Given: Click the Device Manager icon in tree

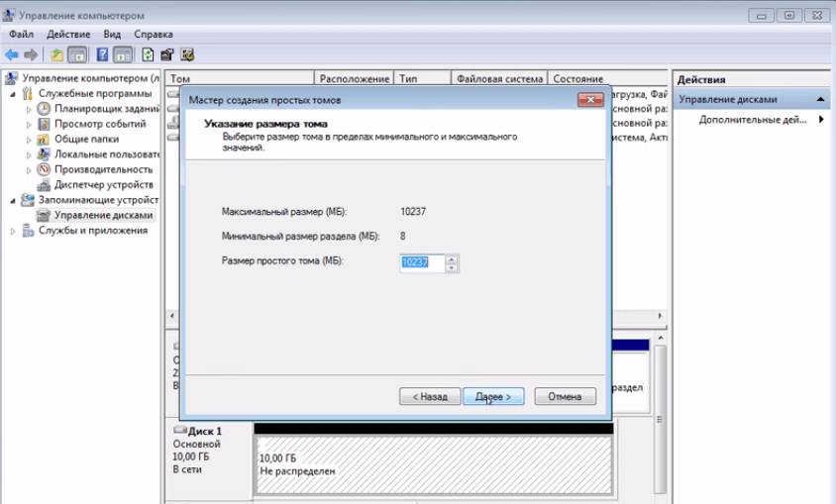Looking at the screenshot, I should 44,185.
